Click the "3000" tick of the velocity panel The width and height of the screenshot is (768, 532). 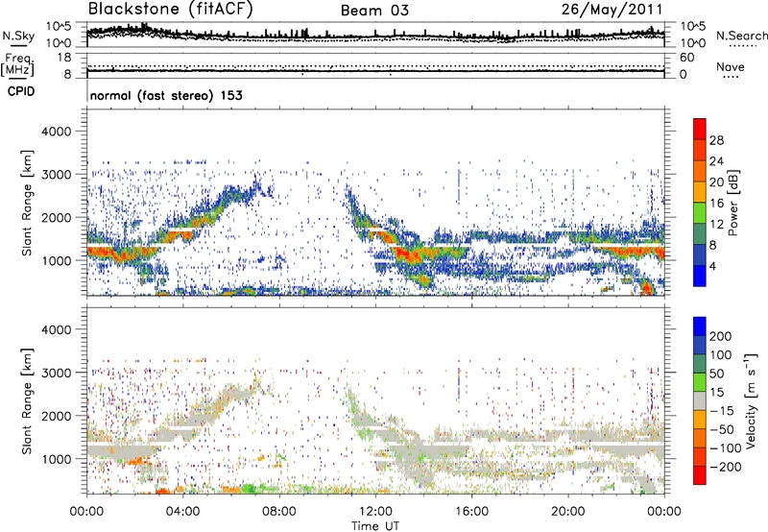[x=57, y=373]
